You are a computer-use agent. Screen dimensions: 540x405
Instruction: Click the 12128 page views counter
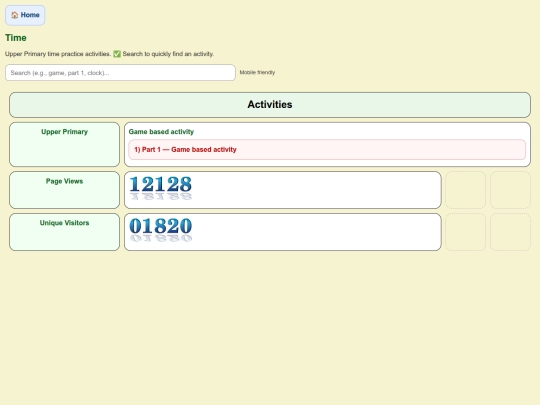click(x=160, y=188)
